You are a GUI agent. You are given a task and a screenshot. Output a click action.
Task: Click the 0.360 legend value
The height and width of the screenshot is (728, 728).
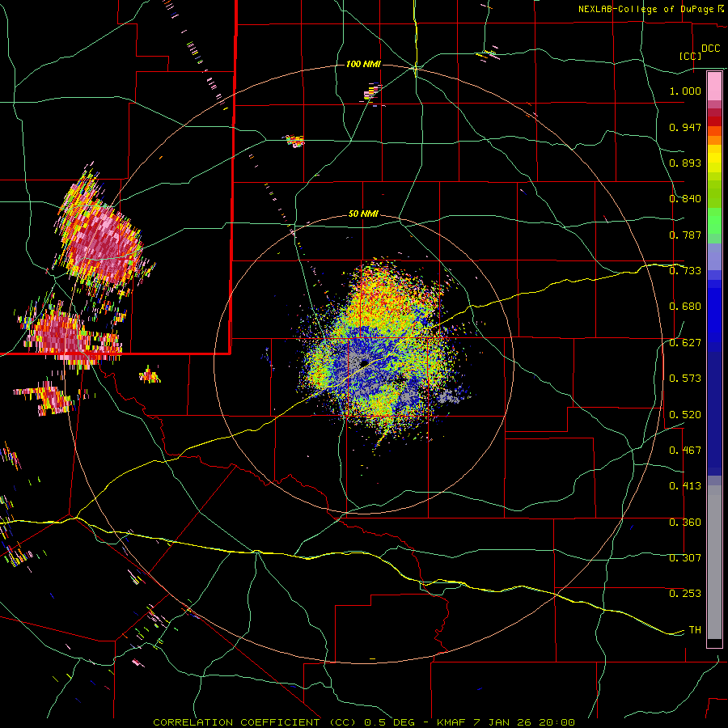685,523
